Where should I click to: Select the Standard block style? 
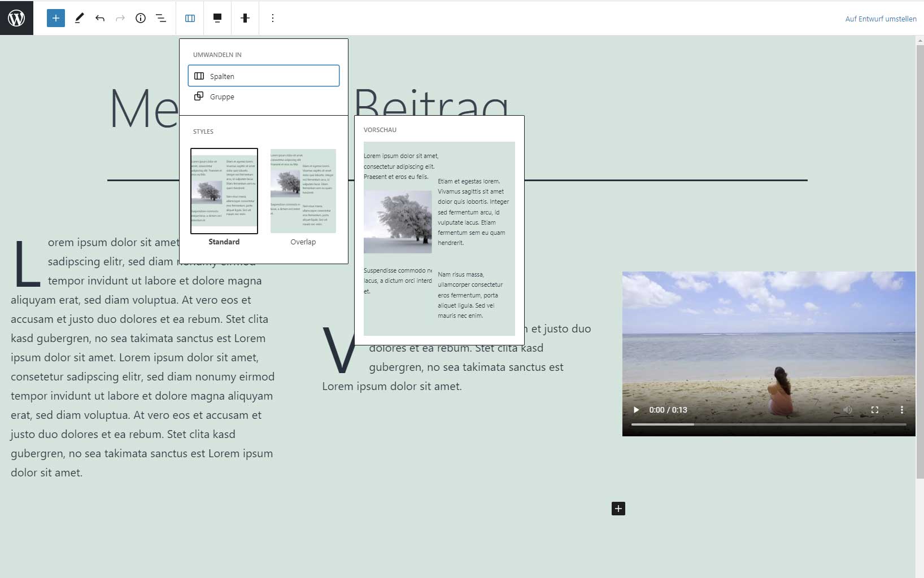(x=224, y=191)
